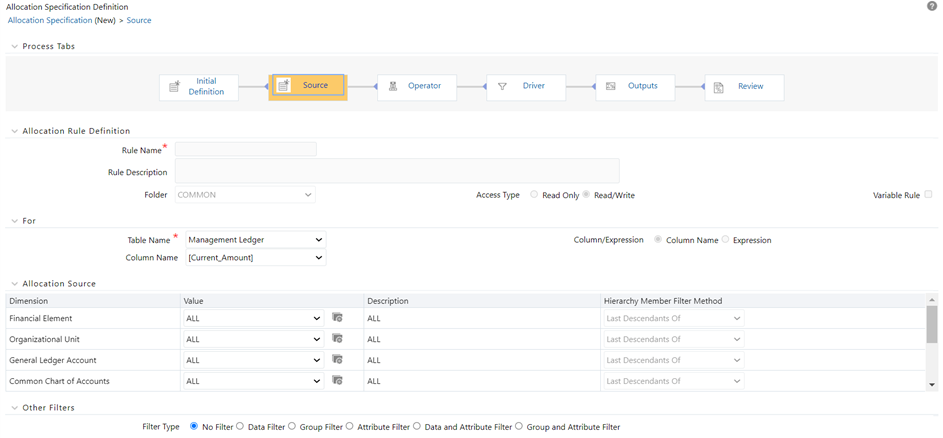The height and width of the screenshot is (438, 943).
Task: Click the Allocation Source scrollbar up arrow
Action: [x=932, y=299]
